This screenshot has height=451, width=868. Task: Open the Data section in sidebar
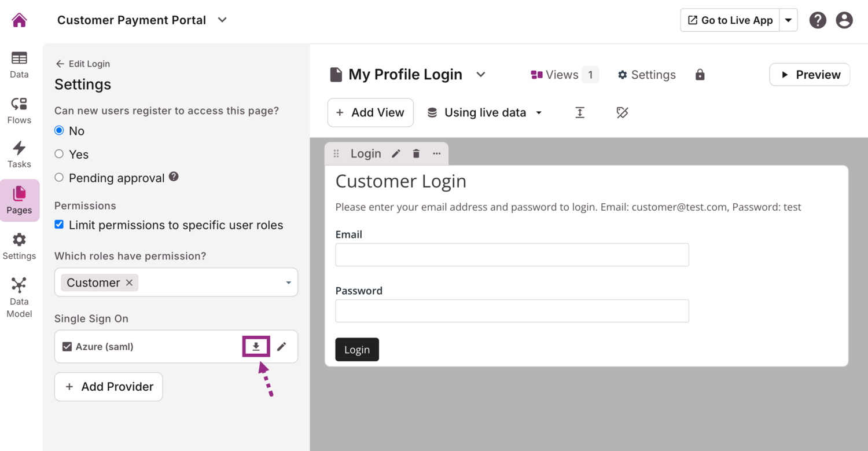coord(19,64)
